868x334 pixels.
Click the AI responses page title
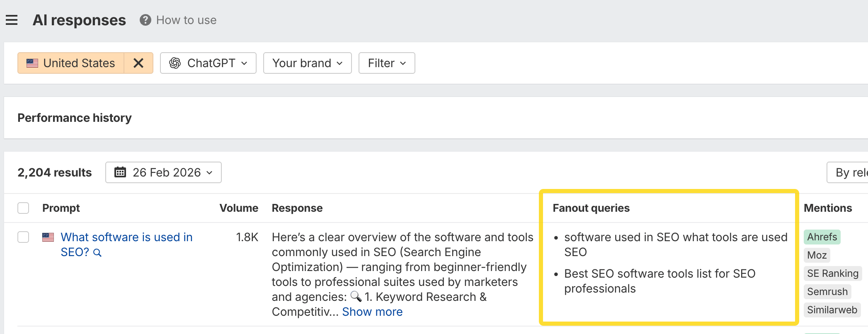79,20
